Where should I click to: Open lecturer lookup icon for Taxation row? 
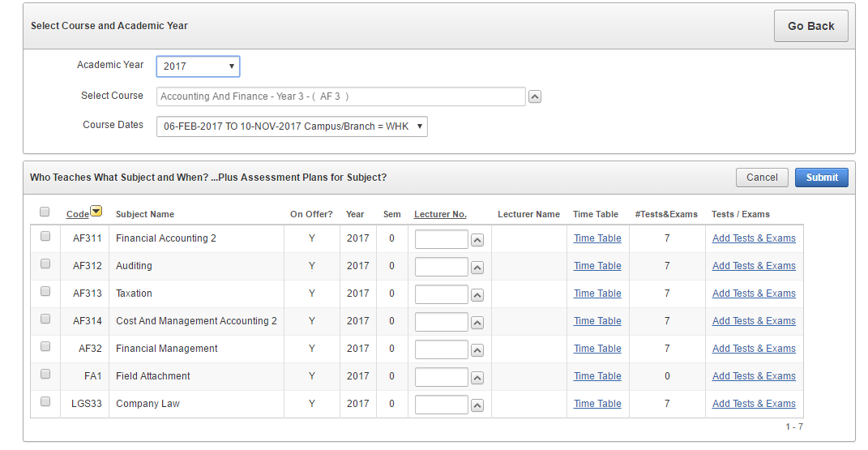(x=477, y=295)
